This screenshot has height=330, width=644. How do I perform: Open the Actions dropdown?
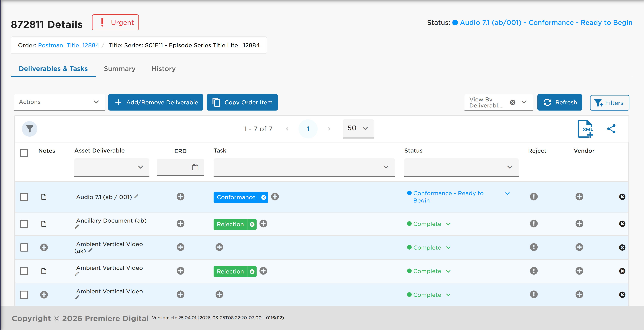[x=60, y=102]
